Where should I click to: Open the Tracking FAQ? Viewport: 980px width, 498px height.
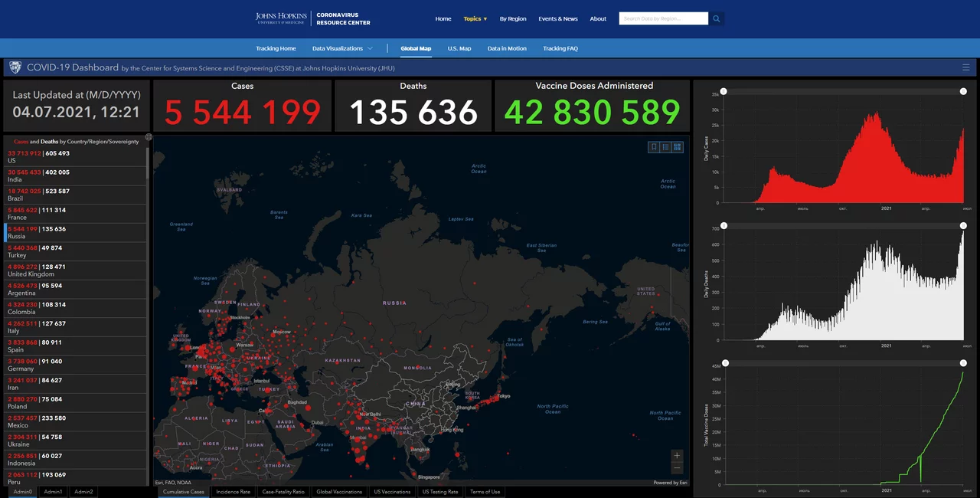pos(560,48)
